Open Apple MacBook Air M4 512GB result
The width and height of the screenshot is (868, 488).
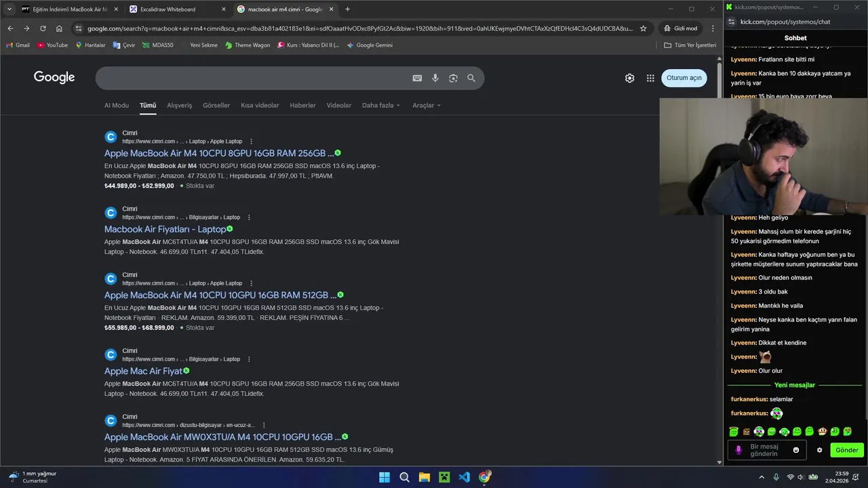click(220, 295)
